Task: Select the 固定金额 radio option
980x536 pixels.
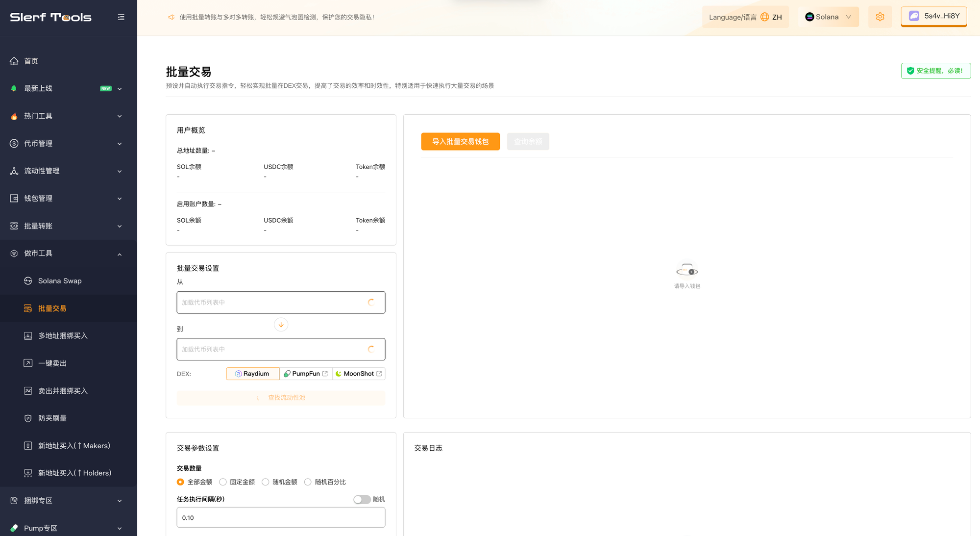Action: [x=223, y=482]
